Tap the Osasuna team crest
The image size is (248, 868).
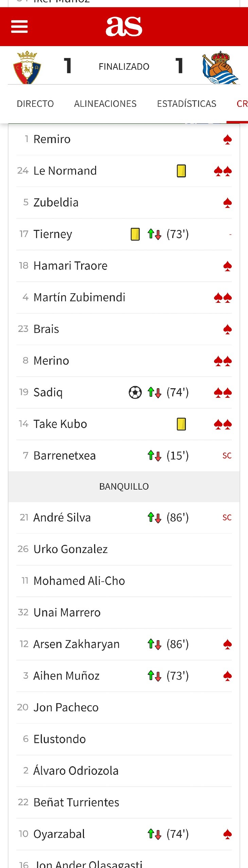click(x=27, y=67)
